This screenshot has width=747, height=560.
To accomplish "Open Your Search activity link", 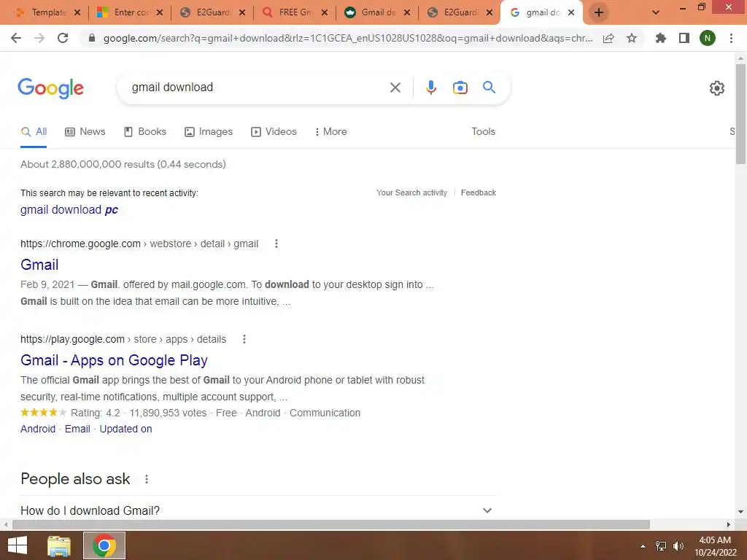I will pos(411,192).
